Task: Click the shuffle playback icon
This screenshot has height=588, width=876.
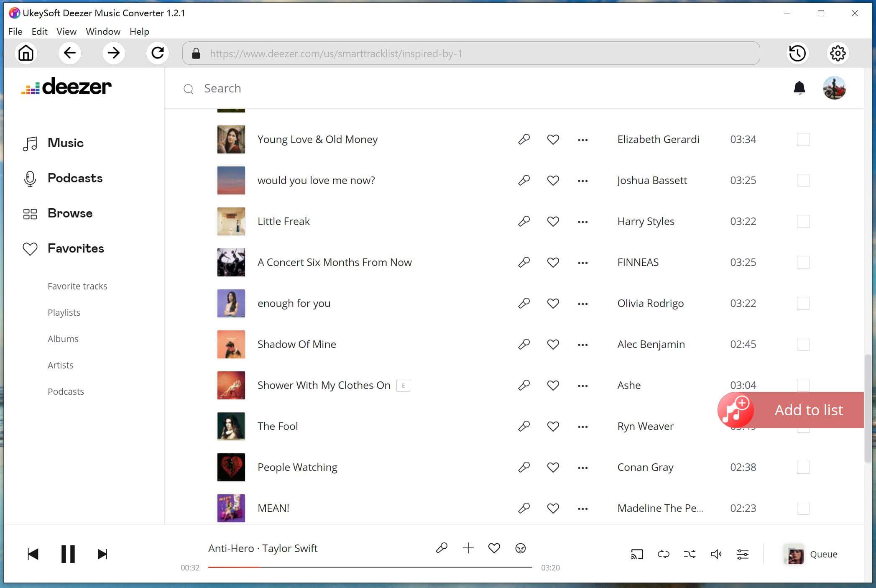Action: 689,554
